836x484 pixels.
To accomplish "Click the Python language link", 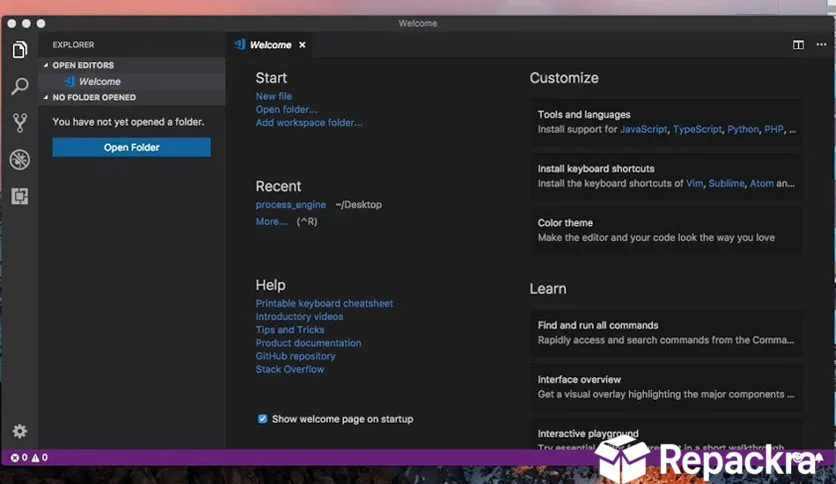I will (x=743, y=130).
